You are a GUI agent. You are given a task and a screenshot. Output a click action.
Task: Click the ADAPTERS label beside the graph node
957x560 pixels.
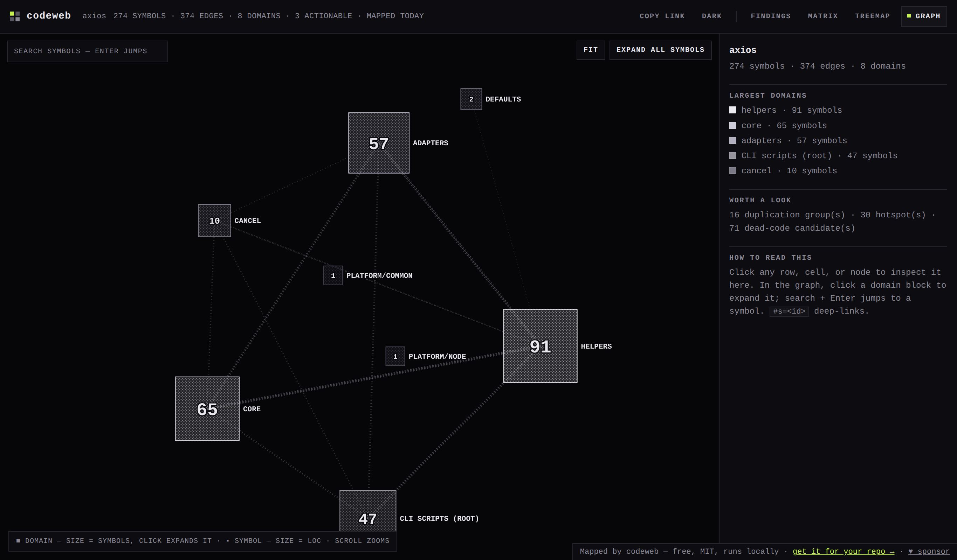[x=430, y=143]
